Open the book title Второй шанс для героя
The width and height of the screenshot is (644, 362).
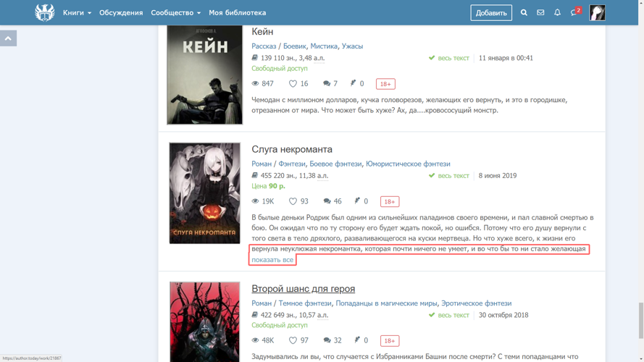[303, 289]
